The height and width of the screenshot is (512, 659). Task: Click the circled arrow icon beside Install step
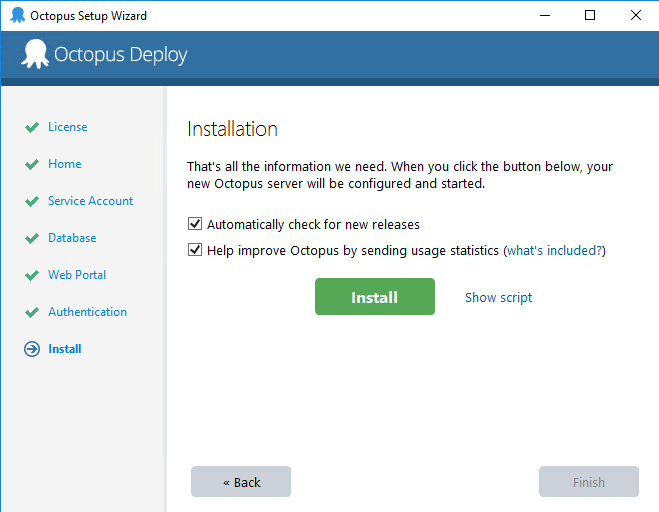(x=32, y=349)
